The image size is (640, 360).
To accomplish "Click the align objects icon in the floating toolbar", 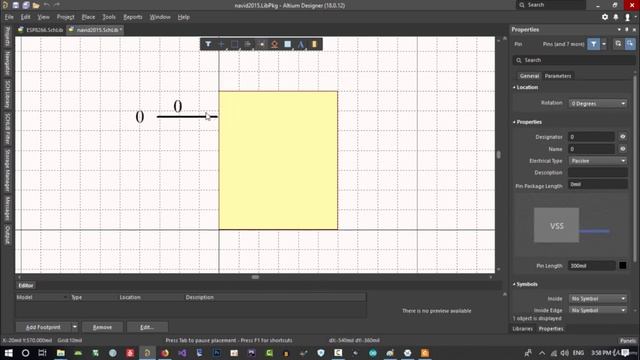I will click(x=247, y=44).
